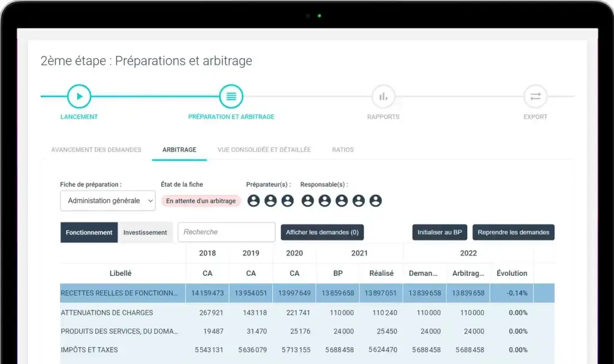Go to the Export arrows step icon

point(535,96)
